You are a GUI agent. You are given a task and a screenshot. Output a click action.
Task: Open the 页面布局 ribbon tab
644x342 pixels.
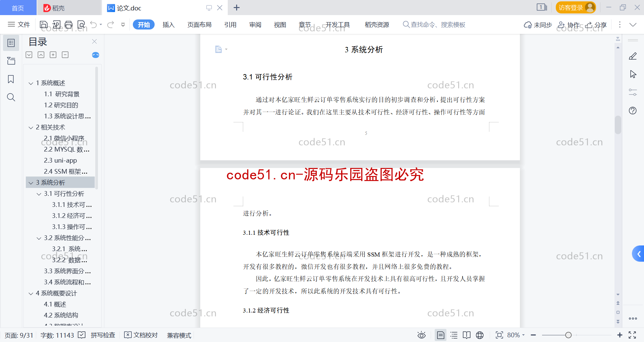[x=199, y=24]
